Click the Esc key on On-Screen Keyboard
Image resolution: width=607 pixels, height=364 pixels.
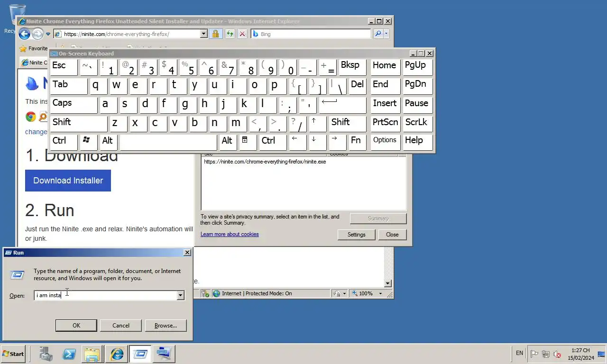pyautogui.click(x=64, y=68)
